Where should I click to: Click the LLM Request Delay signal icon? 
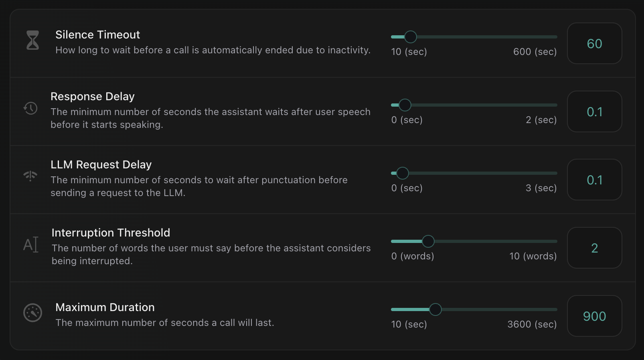point(30,176)
